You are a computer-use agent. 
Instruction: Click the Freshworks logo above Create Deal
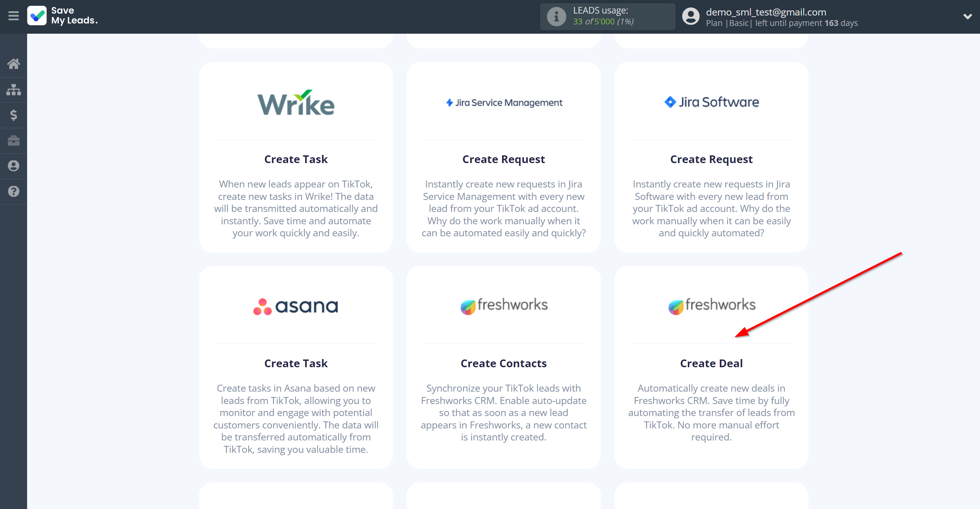pyautogui.click(x=711, y=306)
